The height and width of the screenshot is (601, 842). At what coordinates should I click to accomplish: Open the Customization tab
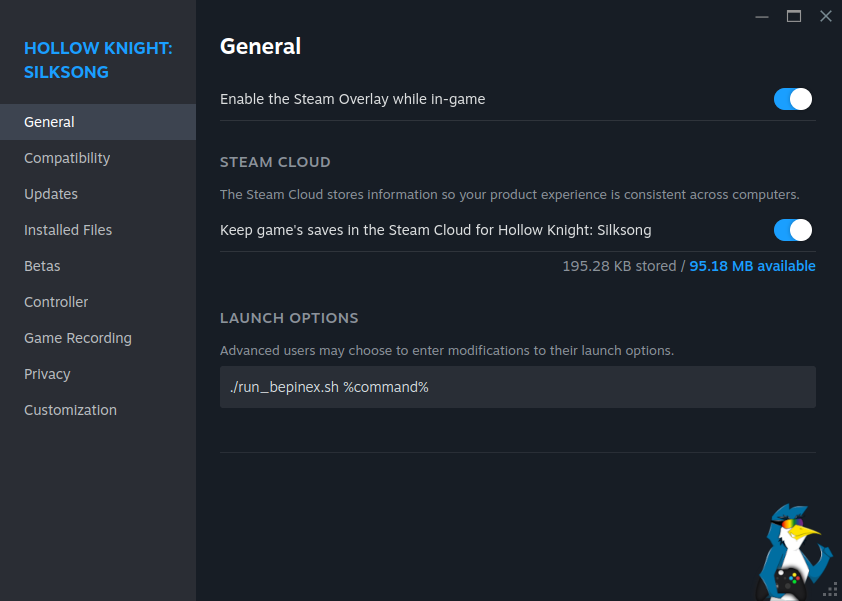(x=70, y=410)
